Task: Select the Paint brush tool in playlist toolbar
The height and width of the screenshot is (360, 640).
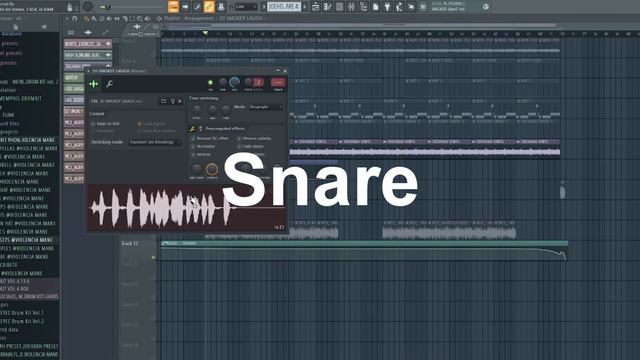Action: pos(94,18)
